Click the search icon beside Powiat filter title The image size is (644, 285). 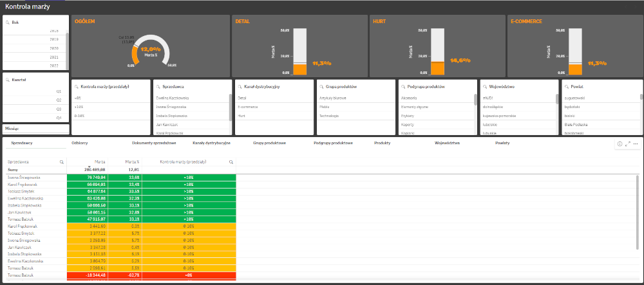click(x=567, y=87)
